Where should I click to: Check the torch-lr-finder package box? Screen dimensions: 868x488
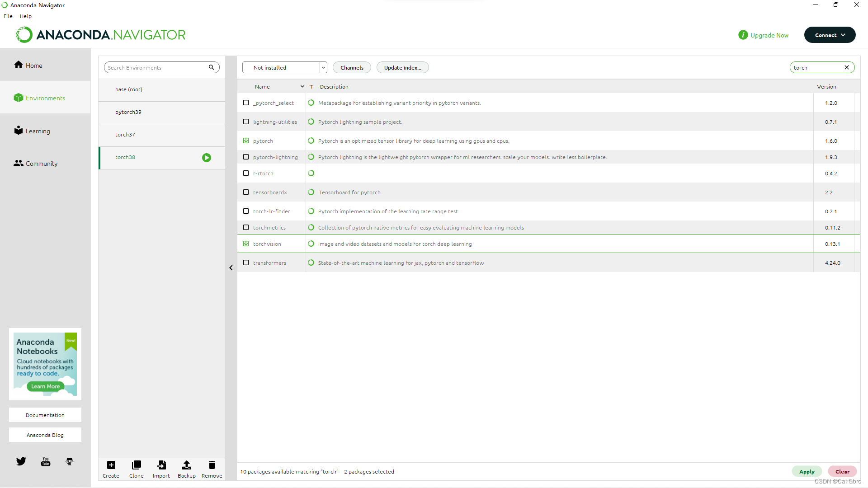pyautogui.click(x=246, y=211)
